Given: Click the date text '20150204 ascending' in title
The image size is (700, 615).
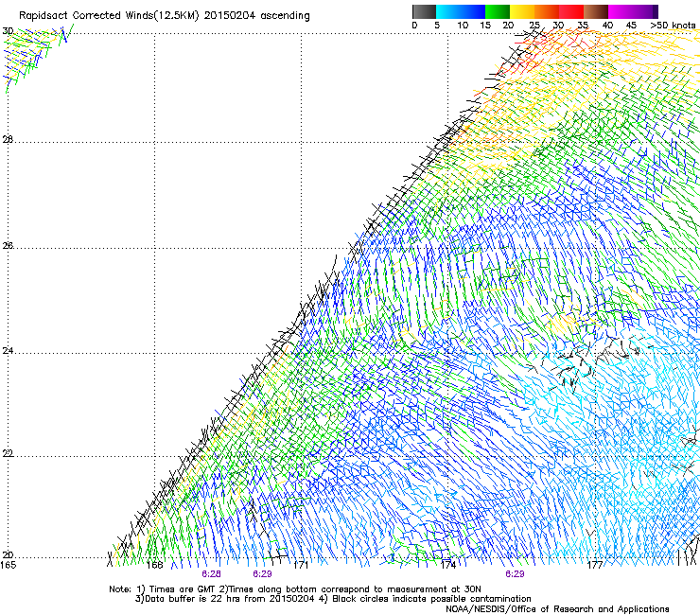Looking at the screenshot, I should (x=256, y=16).
